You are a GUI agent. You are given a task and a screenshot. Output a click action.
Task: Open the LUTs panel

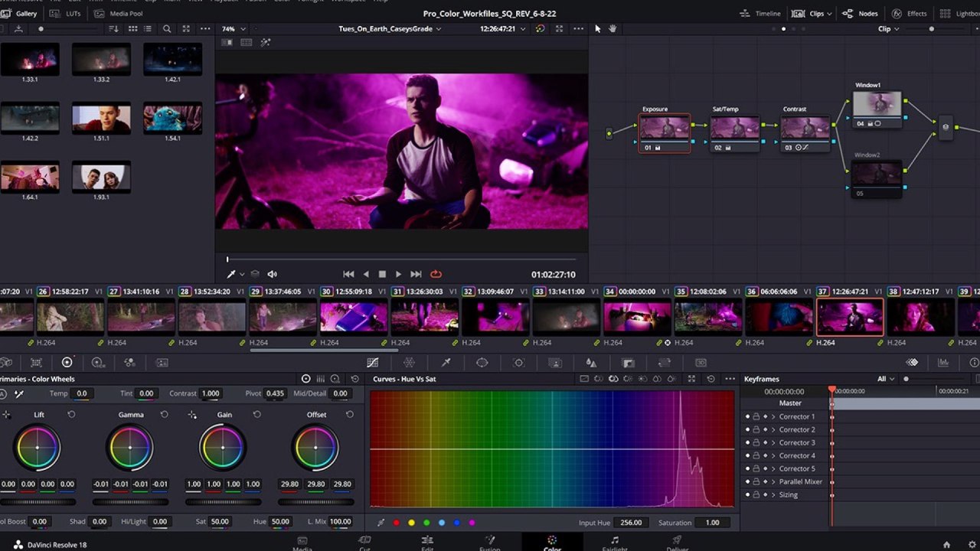tap(66, 14)
